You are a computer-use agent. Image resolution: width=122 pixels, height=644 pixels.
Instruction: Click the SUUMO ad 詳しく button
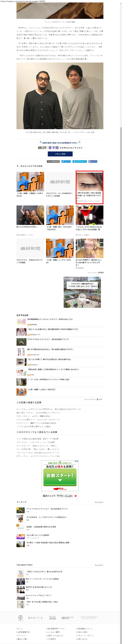point(82,297)
